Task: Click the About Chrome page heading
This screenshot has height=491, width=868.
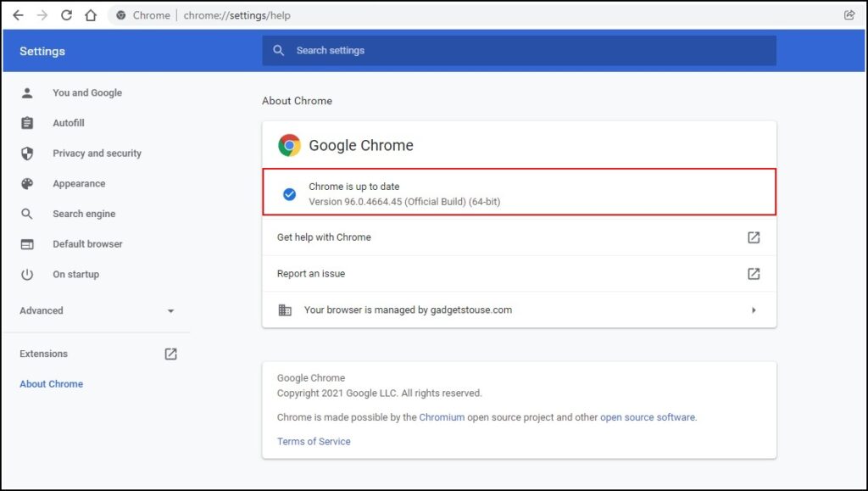Action: [297, 101]
